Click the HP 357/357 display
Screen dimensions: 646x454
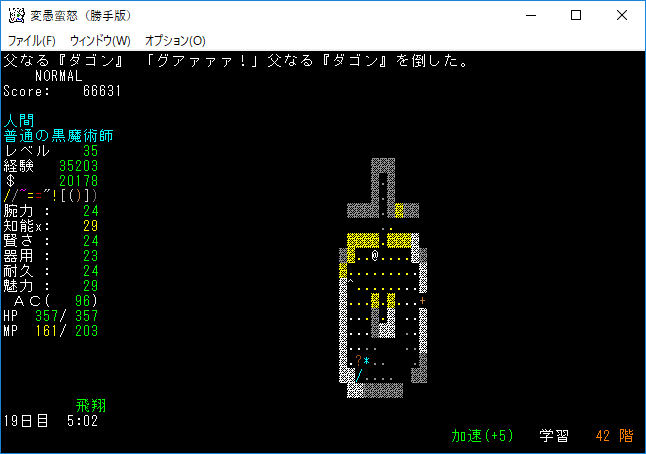coord(50,316)
